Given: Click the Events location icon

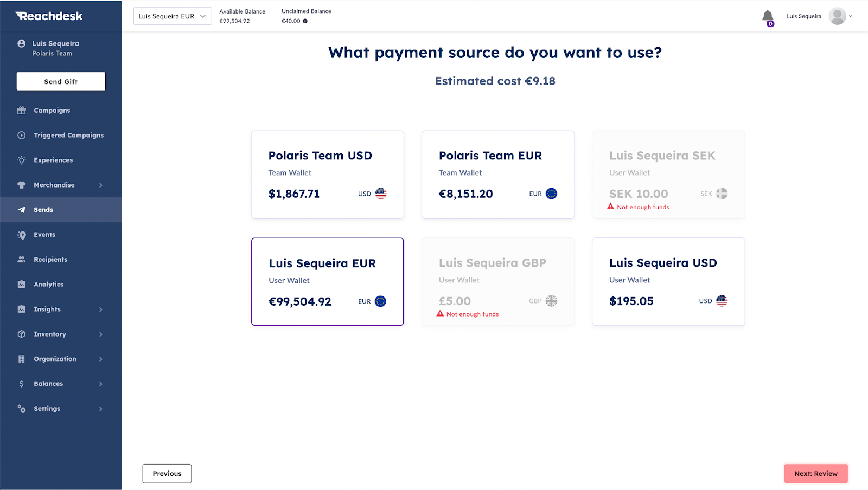Looking at the screenshot, I should pyautogui.click(x=22, y=235).
